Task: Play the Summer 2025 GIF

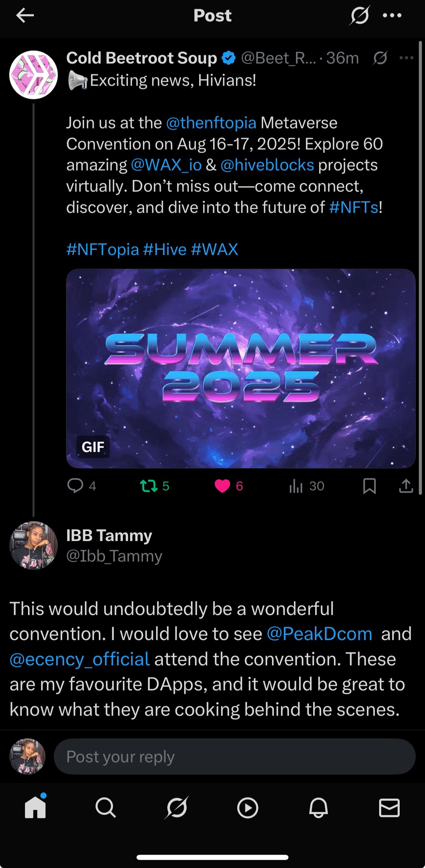Action: [241, 368]
